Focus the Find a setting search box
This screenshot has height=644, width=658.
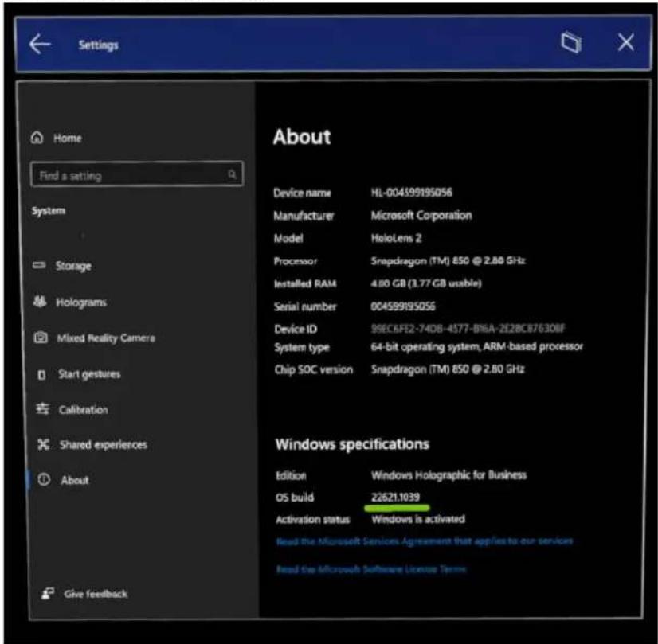(x=137, y=174)
